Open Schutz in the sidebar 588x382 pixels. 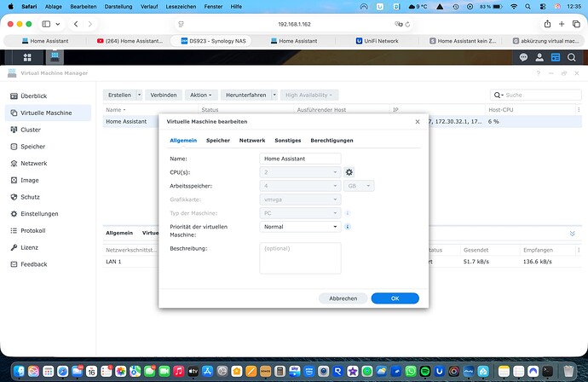coord(30,197)
